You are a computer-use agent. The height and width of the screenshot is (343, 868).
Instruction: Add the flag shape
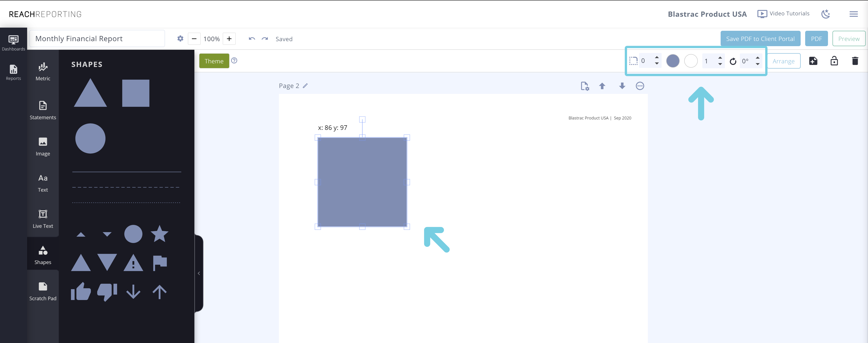tap(160, 263)
